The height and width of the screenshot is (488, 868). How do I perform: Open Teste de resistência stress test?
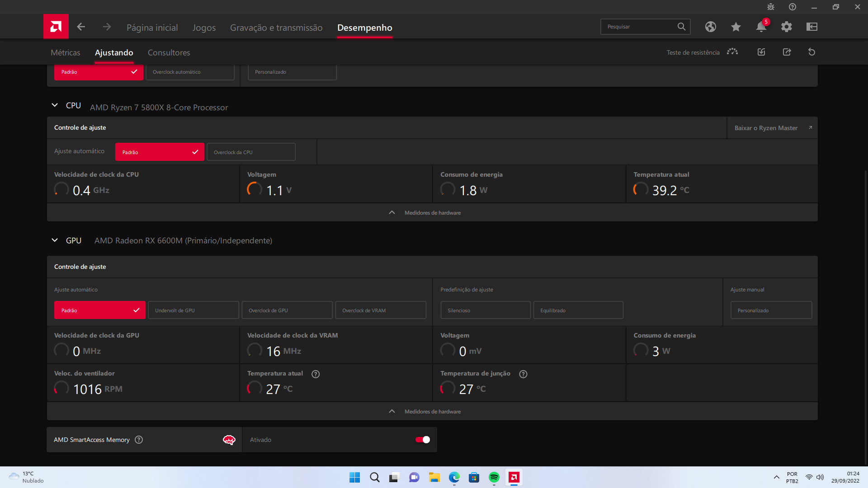pyautogui.click(x=731, y=52)
